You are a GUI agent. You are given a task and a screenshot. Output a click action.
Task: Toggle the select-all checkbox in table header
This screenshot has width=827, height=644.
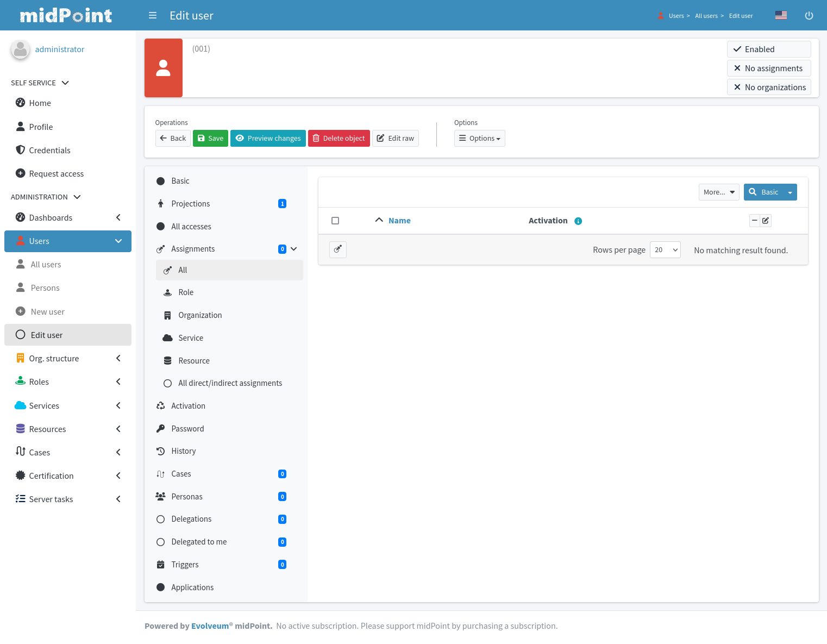click(335, 221)
